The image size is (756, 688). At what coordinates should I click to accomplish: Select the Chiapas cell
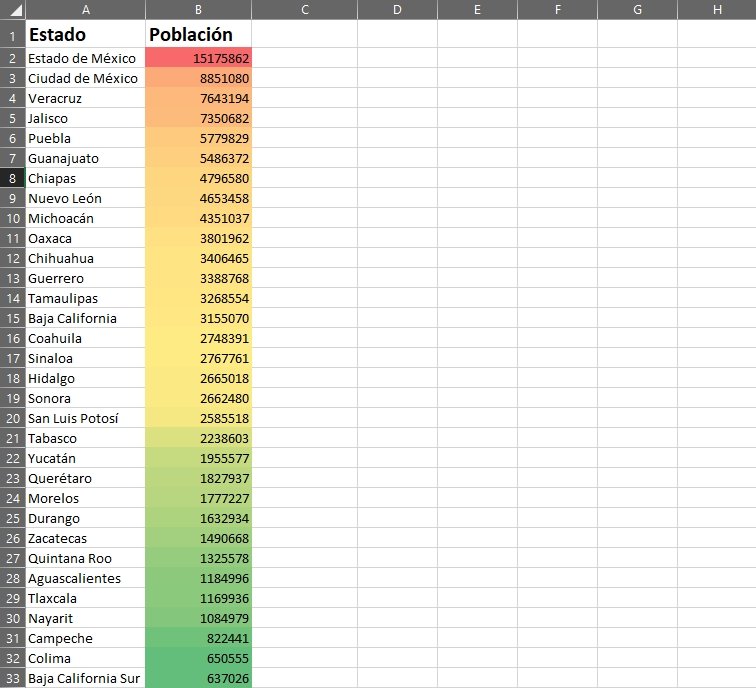pos(85,178)
